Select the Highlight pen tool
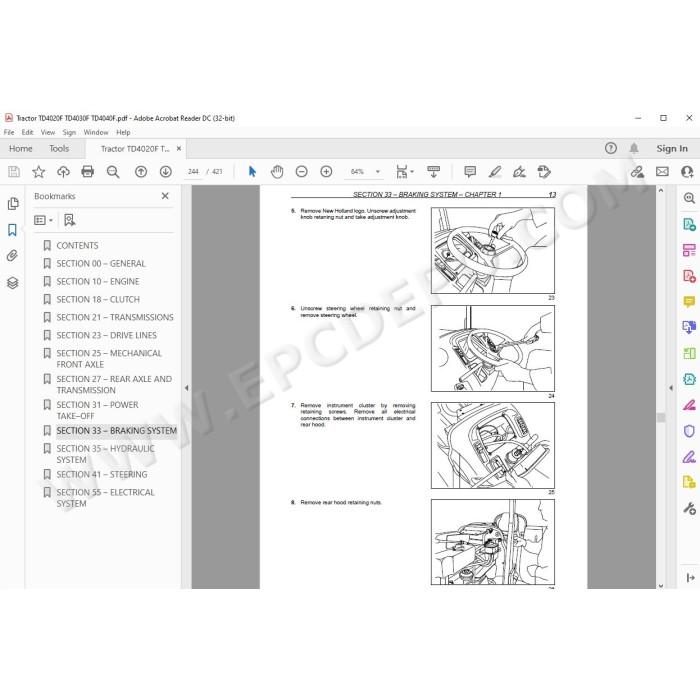This screenshot has height=700, width=700. point(495,171)
